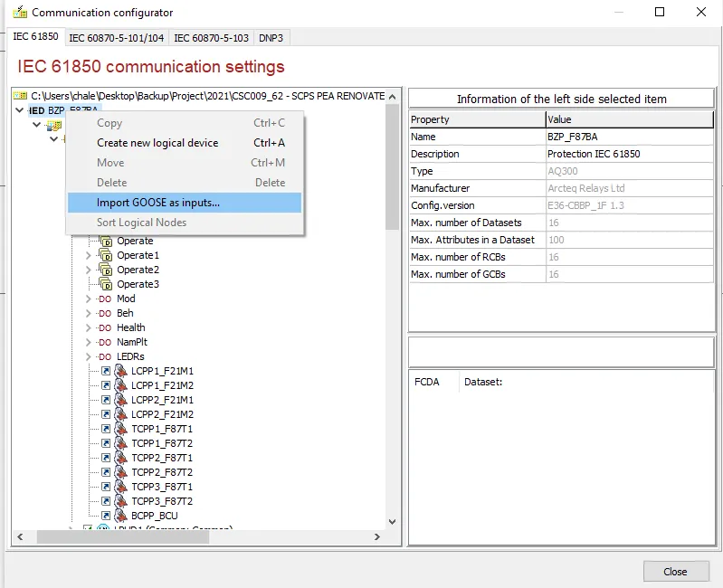Screen dimensions: 723x588
Task: Click the GOOSE input icon for TCPP3_F87T2
Action: pyautogui.click(x=121, y=501)
